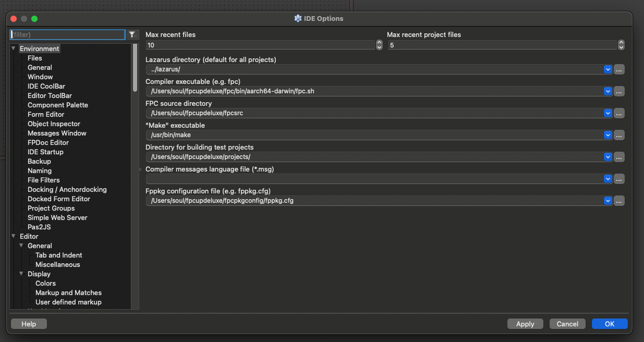
Task: Open the General page under Environment
Action: coord(40,67)
